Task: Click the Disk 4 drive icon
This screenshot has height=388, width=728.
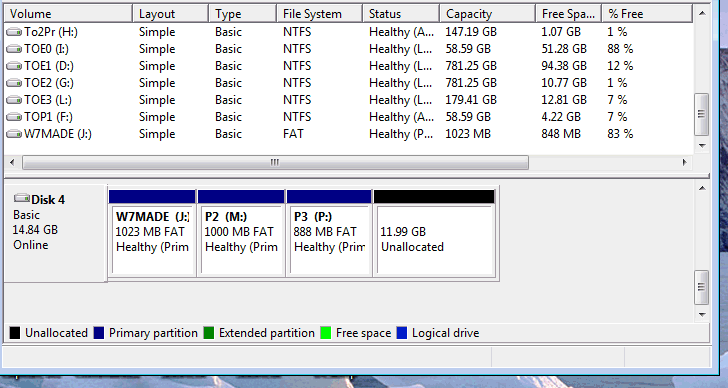Action: pyautogui.click(x=22, y=199)
